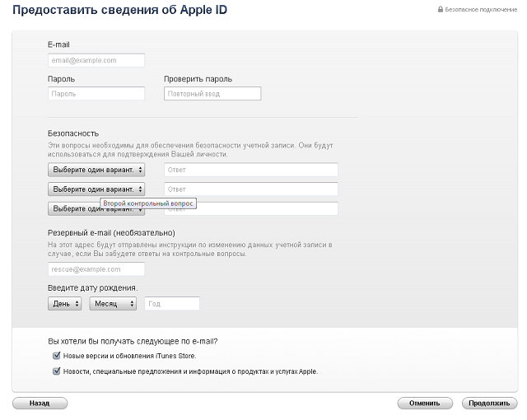
Task: Click the secure connection lock icon
Action: (x=441, y=9)
